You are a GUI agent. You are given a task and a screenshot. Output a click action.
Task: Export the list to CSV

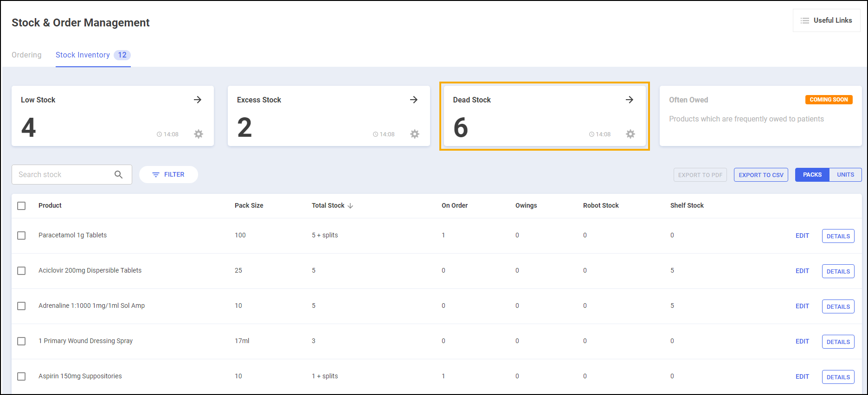[x=761, y=175]
